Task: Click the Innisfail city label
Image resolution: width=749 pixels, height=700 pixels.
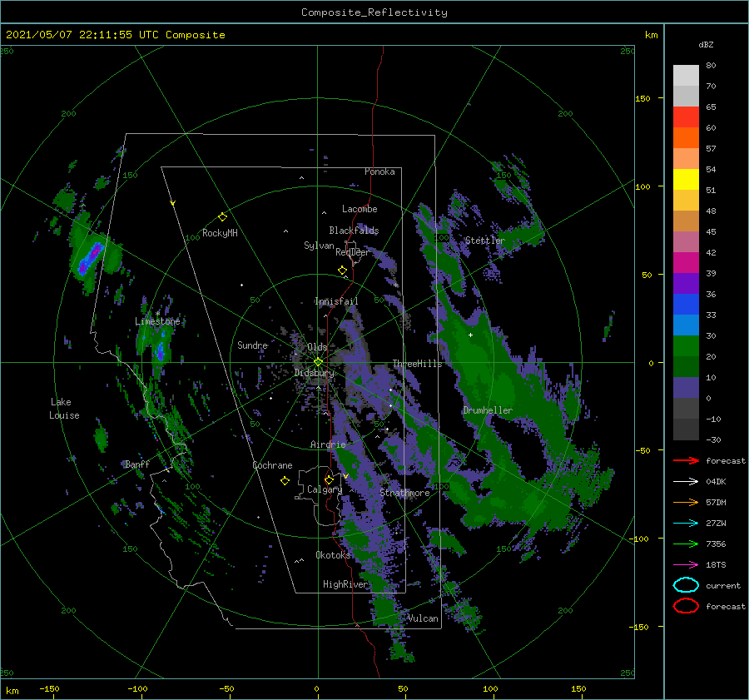Action: (x=336, y=301)
